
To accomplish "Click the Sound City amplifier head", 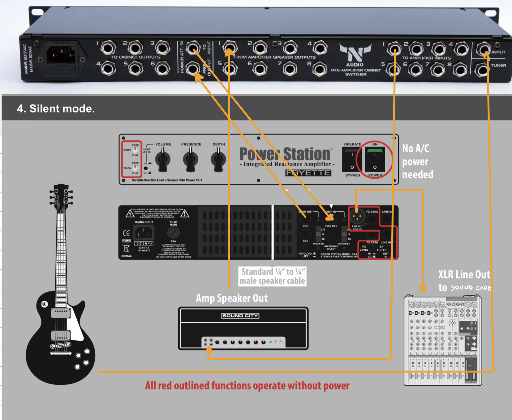I will [243, 328].
